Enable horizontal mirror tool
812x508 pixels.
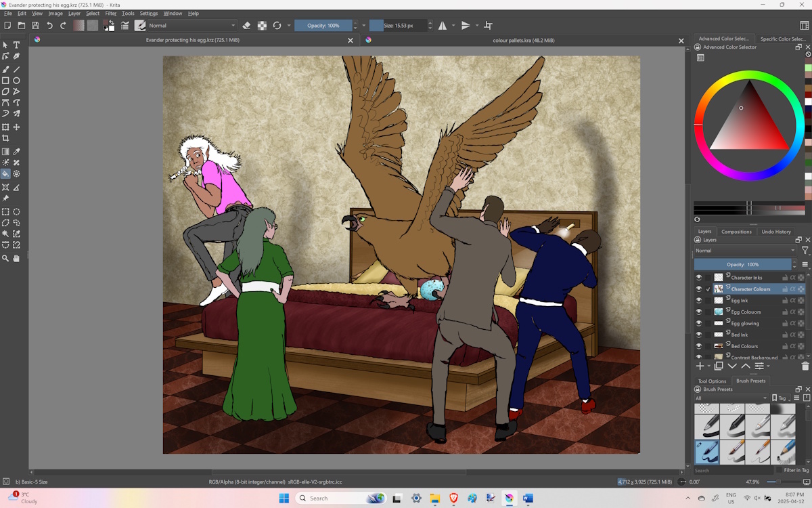coord(442,26)
